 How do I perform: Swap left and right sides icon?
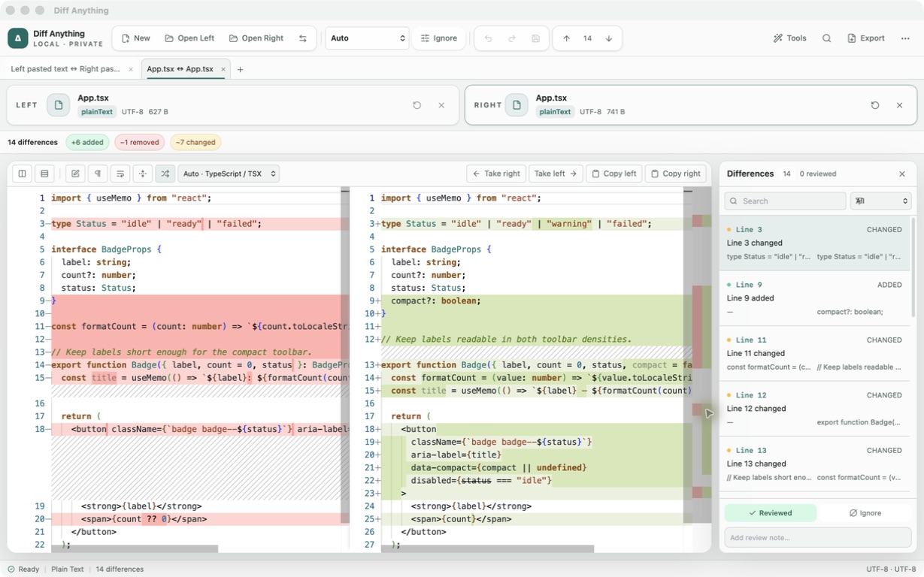point(303,38)
